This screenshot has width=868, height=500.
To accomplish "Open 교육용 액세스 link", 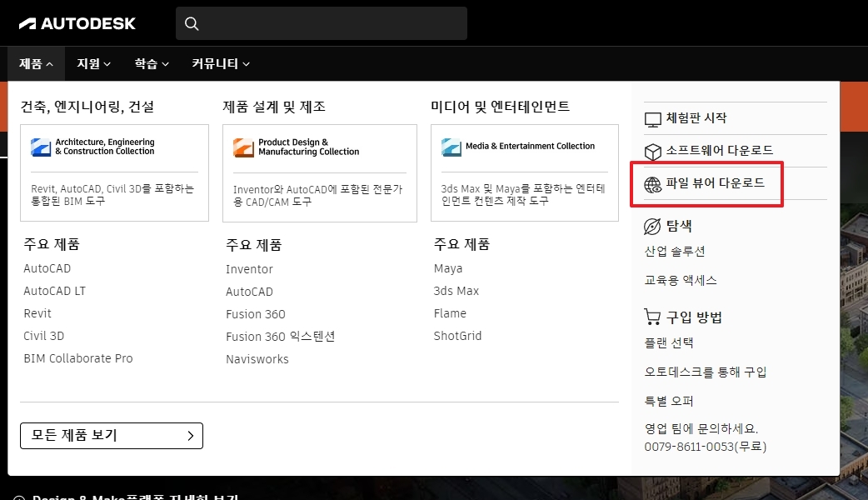I will pyautogui.click(x=681, y=280).
